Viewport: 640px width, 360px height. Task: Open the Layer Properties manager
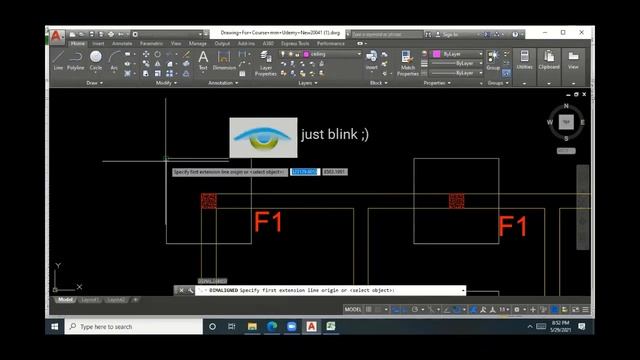266,63
